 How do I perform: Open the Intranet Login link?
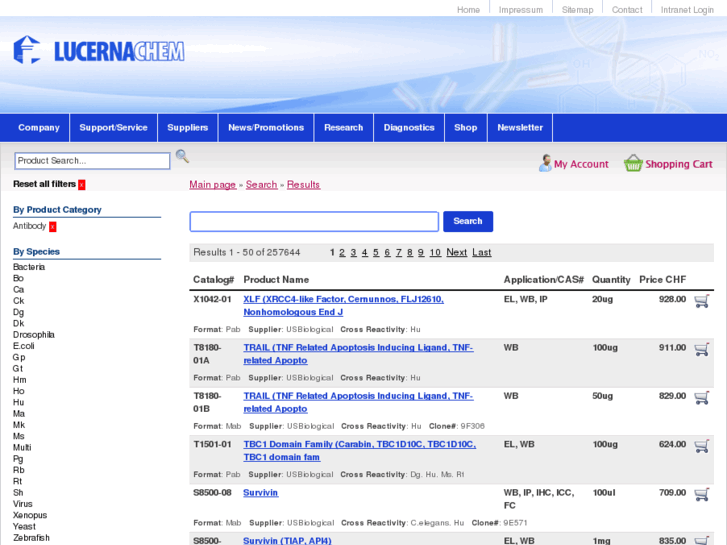(x=687, y=10)
